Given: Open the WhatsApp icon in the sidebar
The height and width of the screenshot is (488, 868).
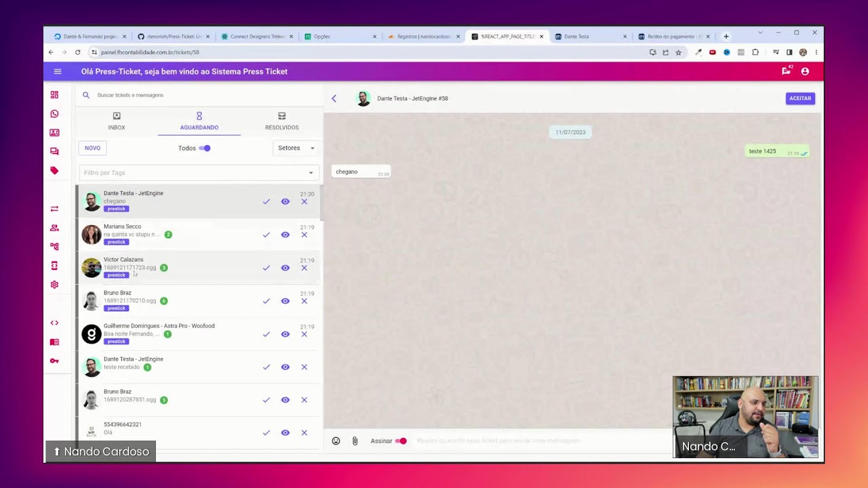Looking at the screenshot, I should 54,114.
